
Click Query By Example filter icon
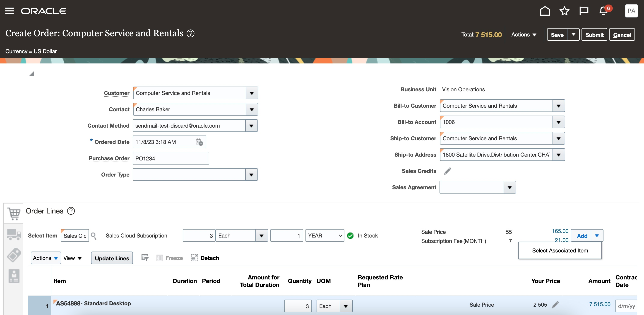(x=145, y=258)
